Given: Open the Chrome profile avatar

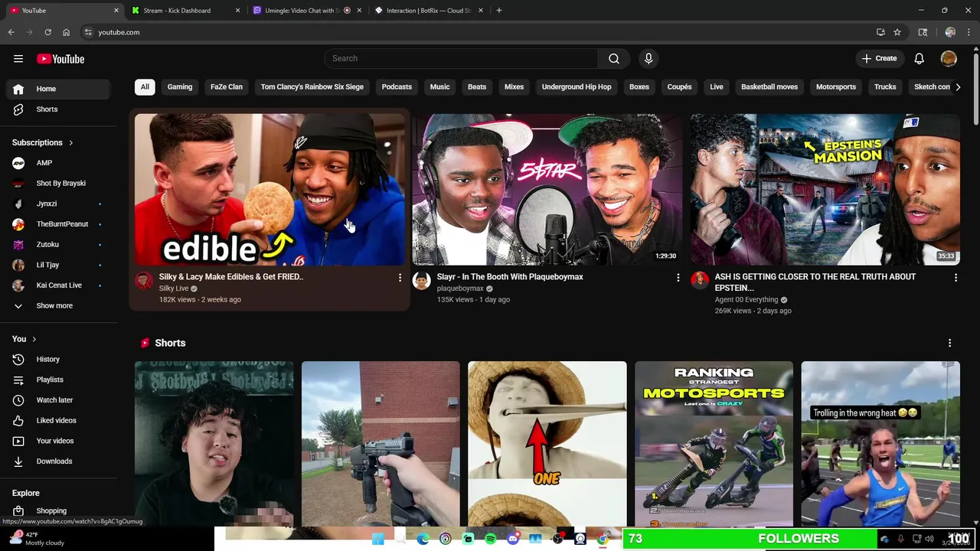Looking at the screenshot, I should click(x=950, y=32).
